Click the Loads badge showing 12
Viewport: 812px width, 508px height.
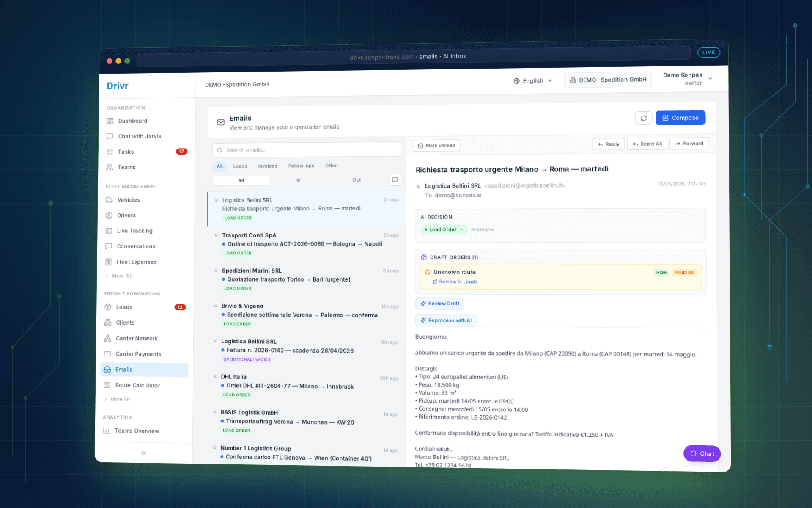pyautogui.click(x=180, y=307)
